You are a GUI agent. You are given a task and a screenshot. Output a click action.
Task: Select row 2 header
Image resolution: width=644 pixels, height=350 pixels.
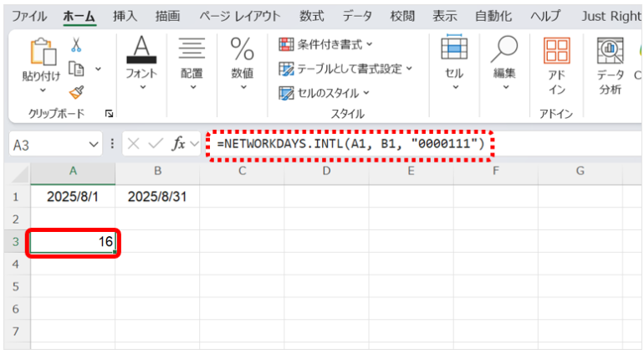tap(17, 219)
